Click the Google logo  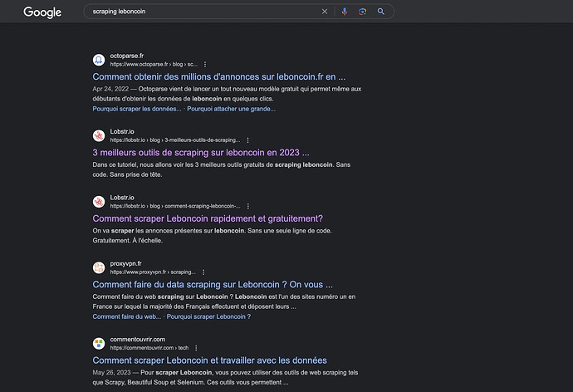[42, 12]
